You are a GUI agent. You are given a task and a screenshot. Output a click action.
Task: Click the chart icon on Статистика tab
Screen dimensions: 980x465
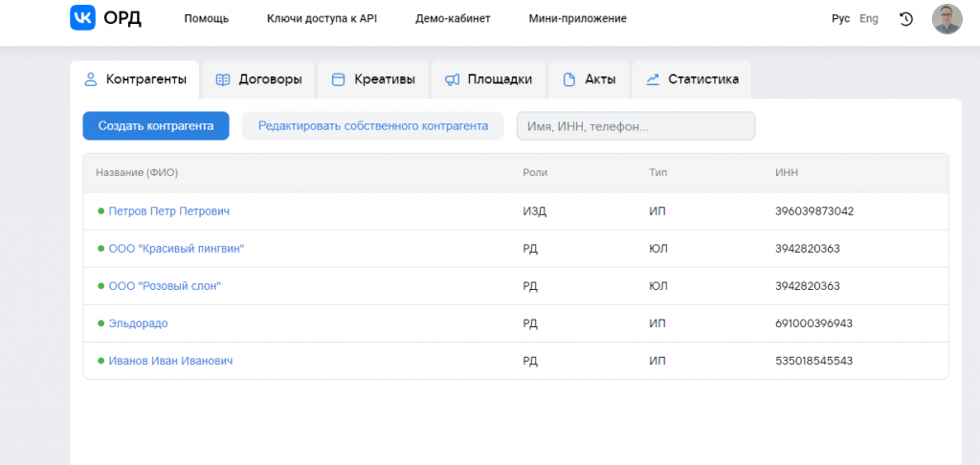[653, 79]
